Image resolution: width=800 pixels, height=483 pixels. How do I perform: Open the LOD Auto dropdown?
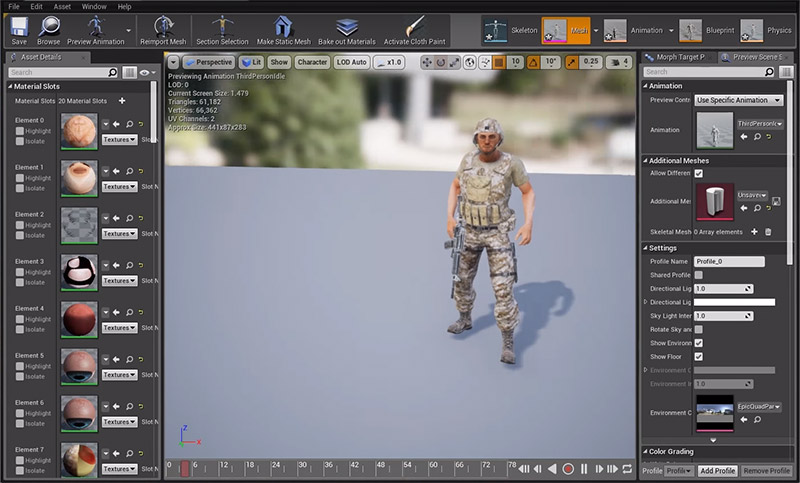pos(351,62)
